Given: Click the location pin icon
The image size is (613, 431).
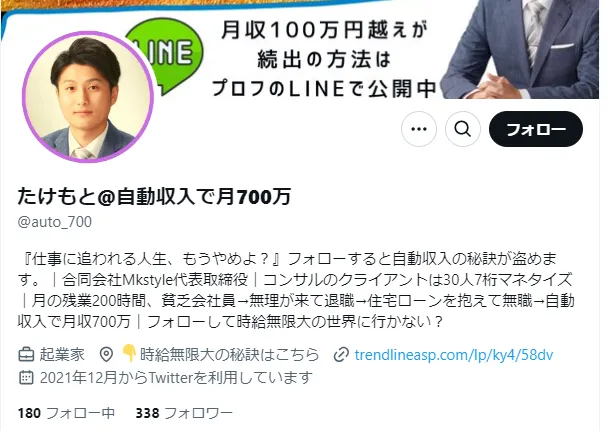Looking at the screenshot, I should (106, 355).
